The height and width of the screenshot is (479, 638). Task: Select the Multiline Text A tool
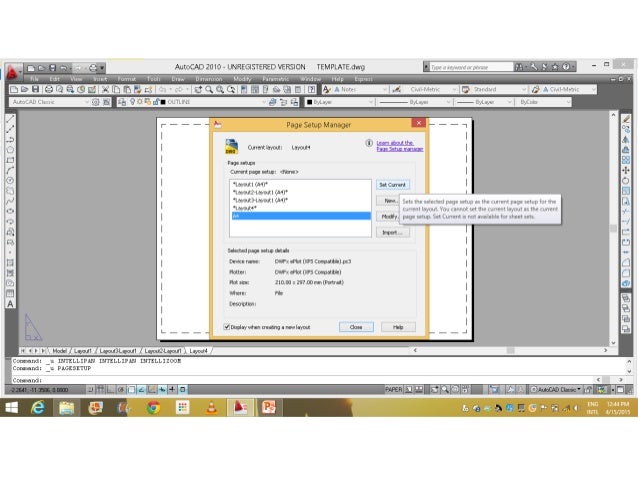(10, 304)
